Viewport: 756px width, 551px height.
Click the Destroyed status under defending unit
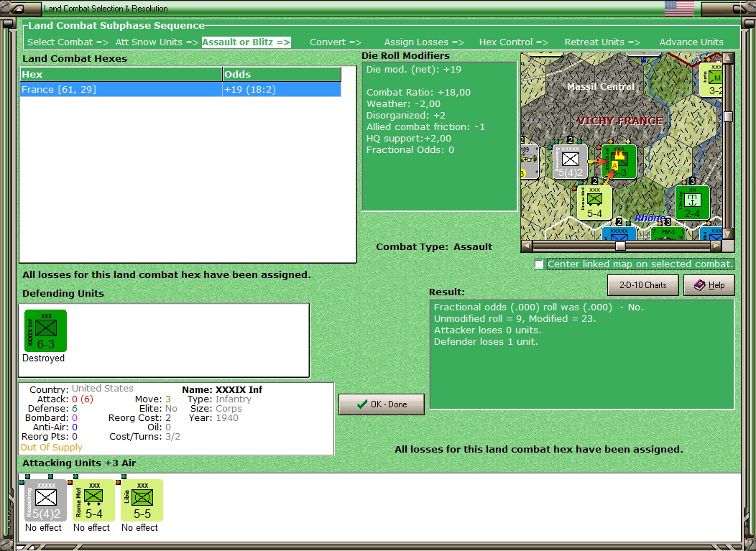pyautogui.click(x=43, y=358)
